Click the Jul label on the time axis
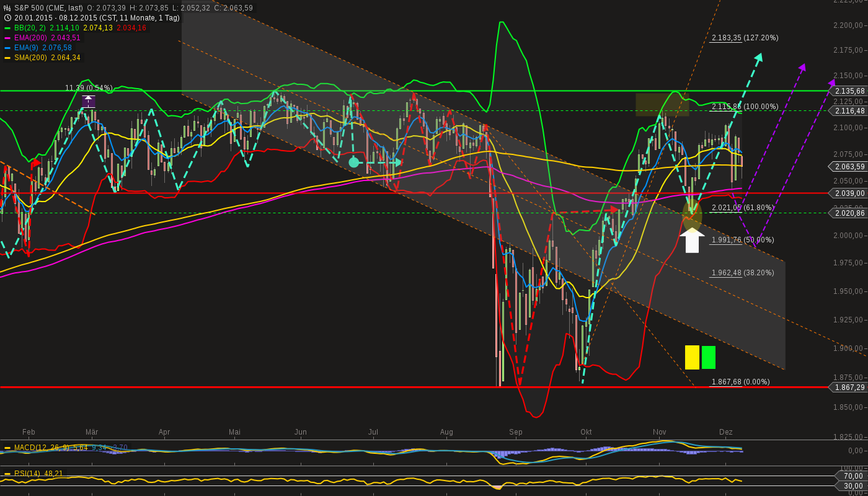 point(373,432)
